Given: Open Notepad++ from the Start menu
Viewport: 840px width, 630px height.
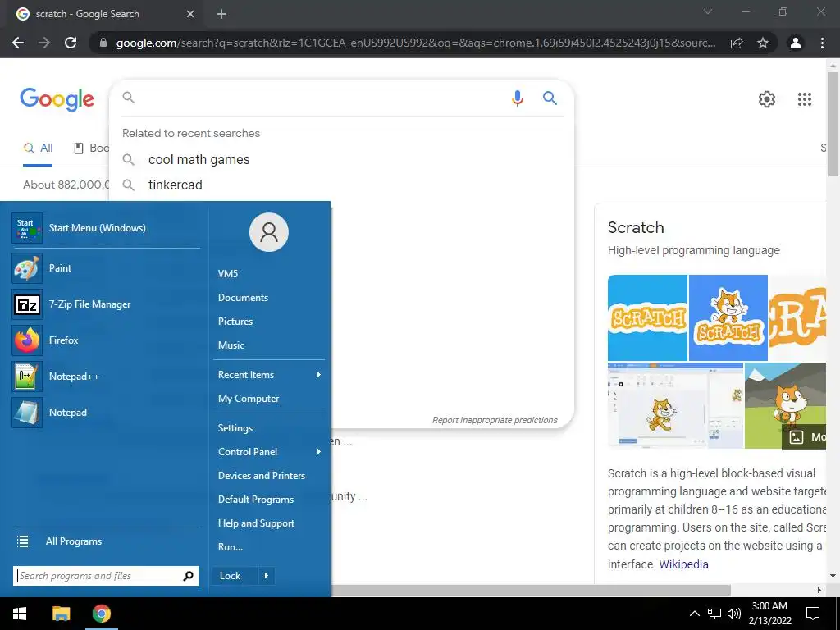Looking at the screenshot, I should (x=106, y=377).
